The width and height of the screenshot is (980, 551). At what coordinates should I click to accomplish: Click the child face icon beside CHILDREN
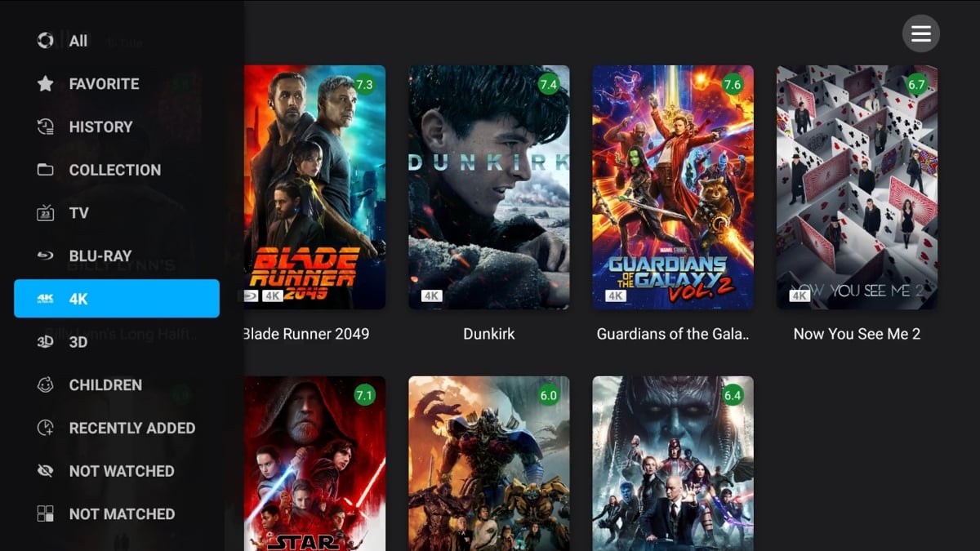pyautogui.click(x=46, y=384)
